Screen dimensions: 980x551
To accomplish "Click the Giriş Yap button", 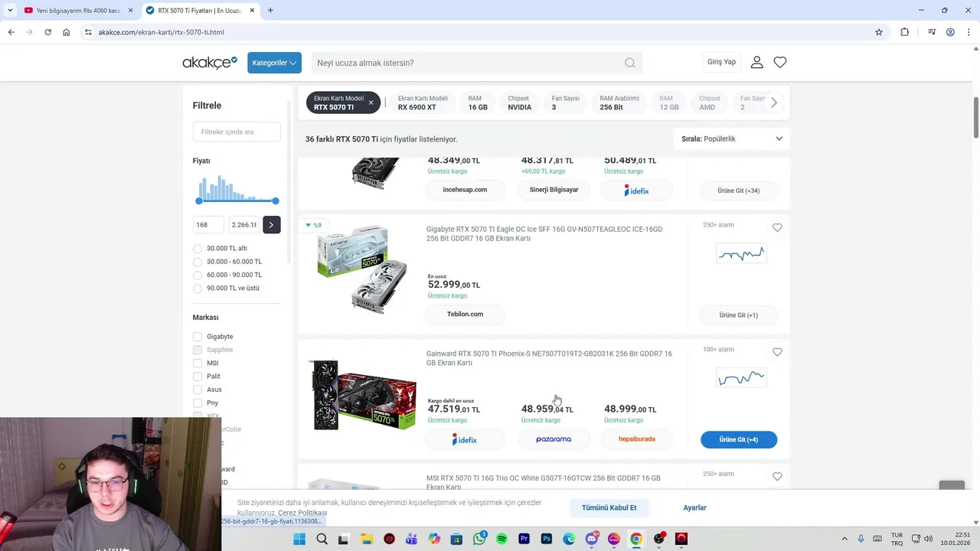I will (721, 62).
